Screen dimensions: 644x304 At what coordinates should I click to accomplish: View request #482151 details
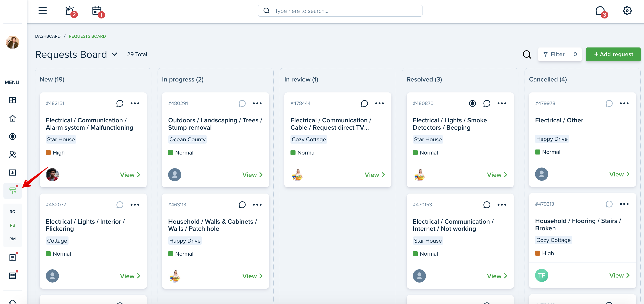130,175
